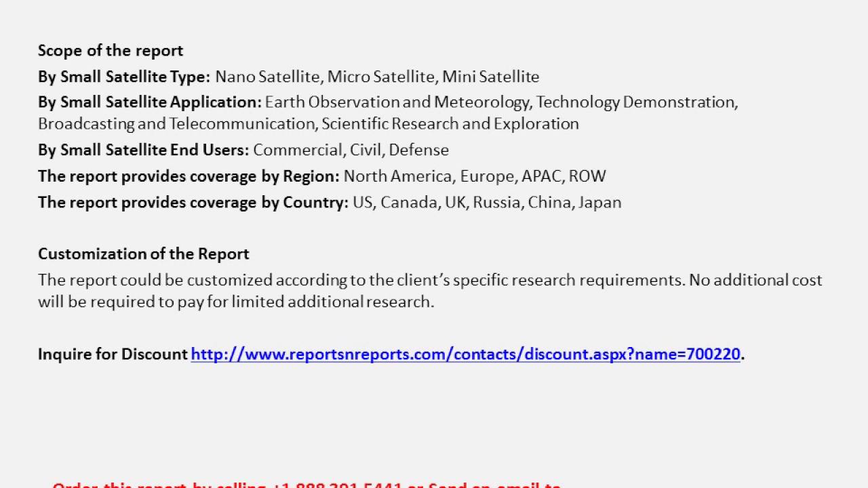868x488 pixels.
Task: Click 'US, Canada, UK, Russia, China, Japan' text
Action: tap(487, 203)
